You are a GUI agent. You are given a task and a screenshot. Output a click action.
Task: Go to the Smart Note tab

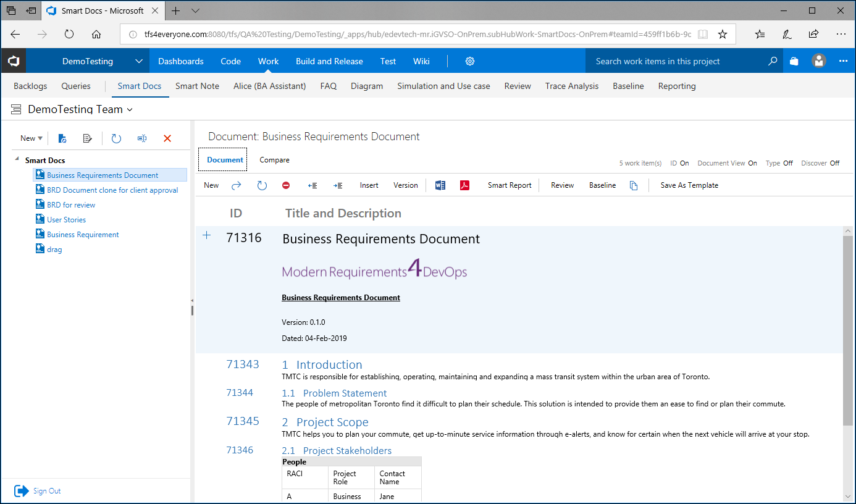[x=197, y=86]
